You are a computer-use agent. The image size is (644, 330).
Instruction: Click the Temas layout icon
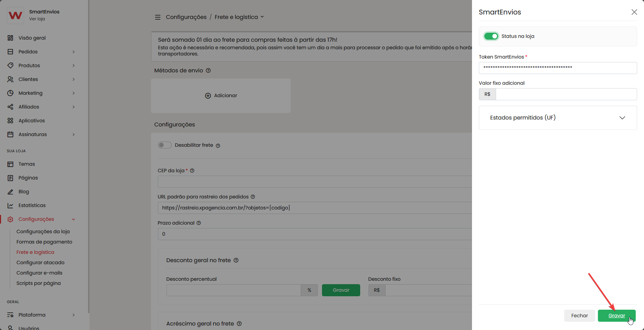point(10,164)
